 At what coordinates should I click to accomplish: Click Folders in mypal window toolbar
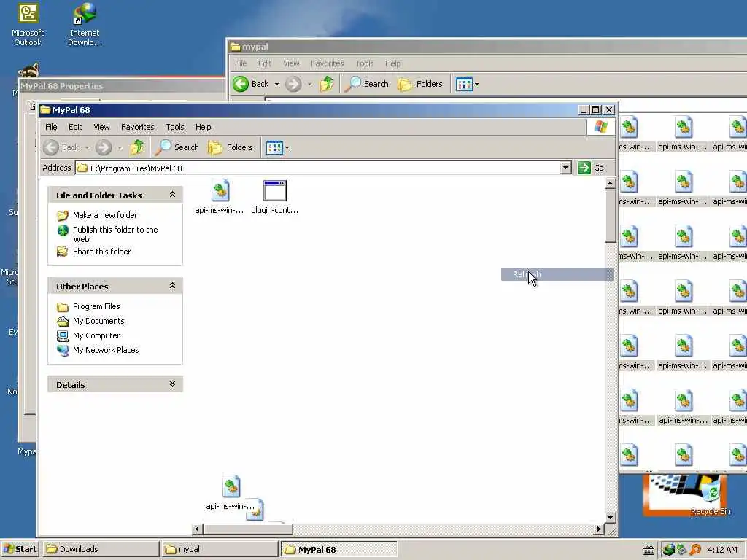tap(420, 84)
